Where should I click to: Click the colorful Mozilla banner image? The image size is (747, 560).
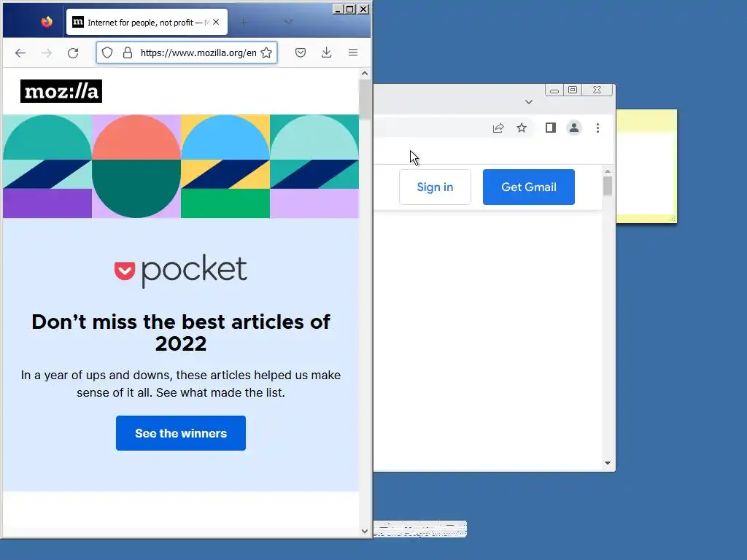click(181, 166)
